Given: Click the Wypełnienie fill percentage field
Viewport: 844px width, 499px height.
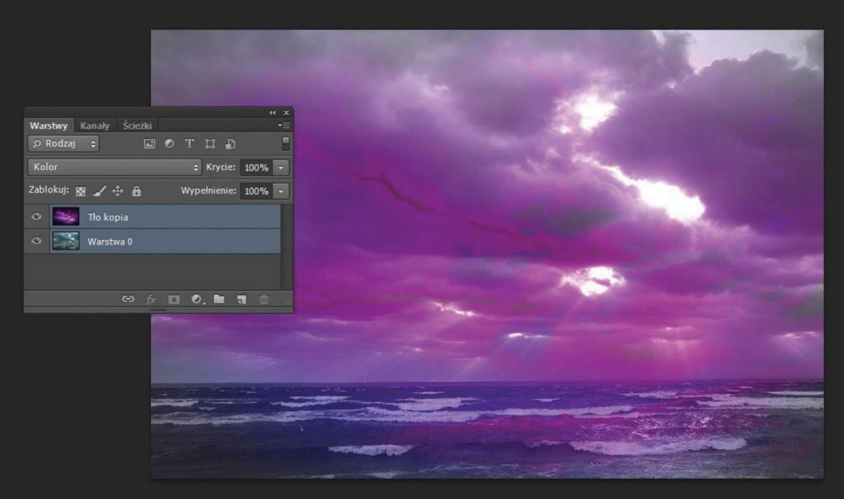Looking at the screenshot, I should click(x=256, y=191).
